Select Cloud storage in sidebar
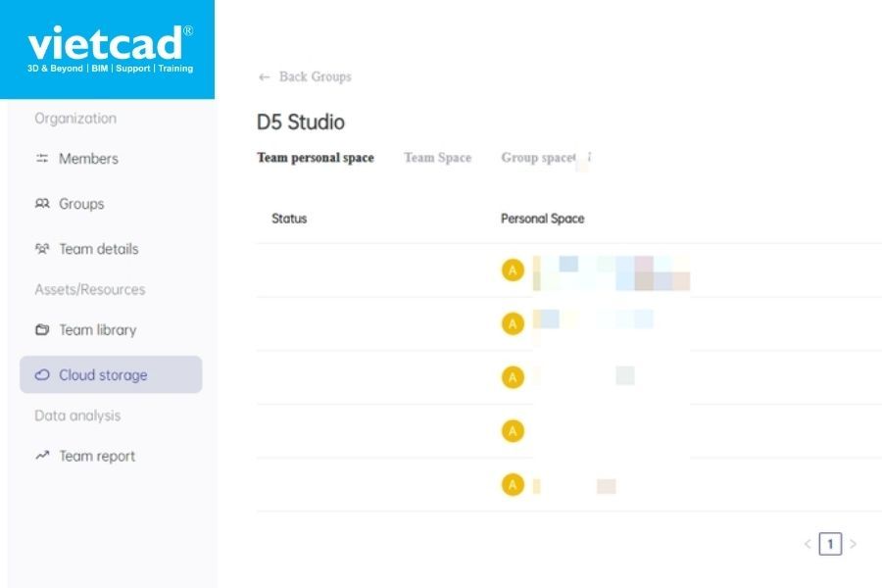Image resolution: width=882 pixels, height=588 pixels. coord(111,374)
